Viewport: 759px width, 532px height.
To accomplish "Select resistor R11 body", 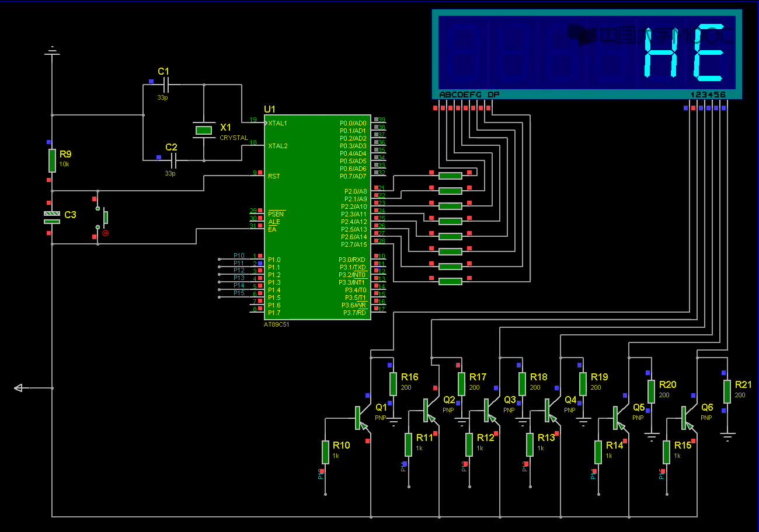I will point(408,444).
